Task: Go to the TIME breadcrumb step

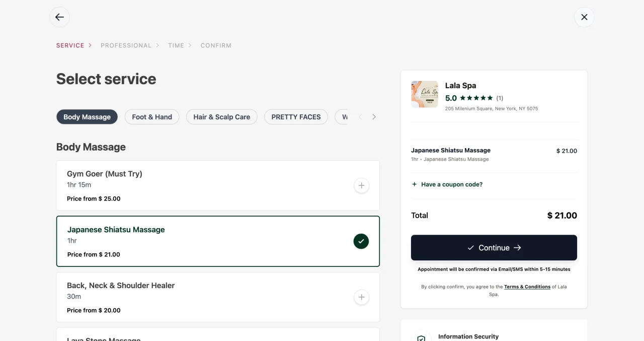Action: point(176,45)
